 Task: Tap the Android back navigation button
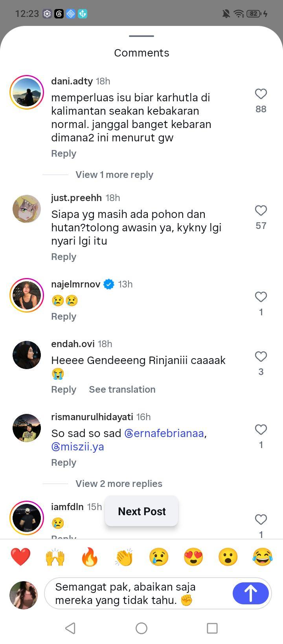click(70, 628)
